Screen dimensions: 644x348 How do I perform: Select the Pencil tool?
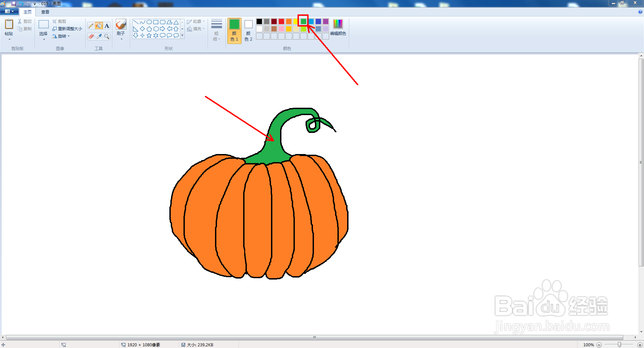(x=91, y=26)
